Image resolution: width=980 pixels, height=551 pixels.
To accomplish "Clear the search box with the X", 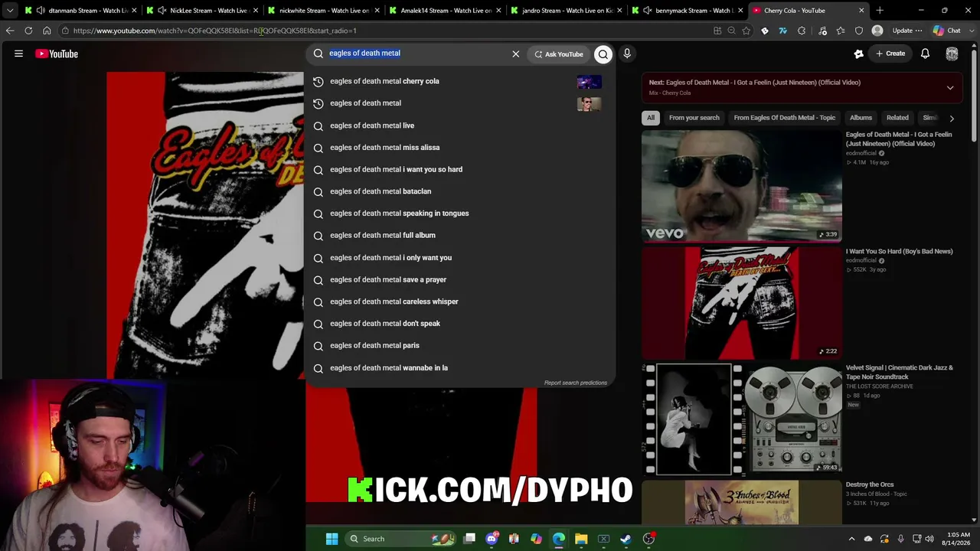I will tap(515, 54).
